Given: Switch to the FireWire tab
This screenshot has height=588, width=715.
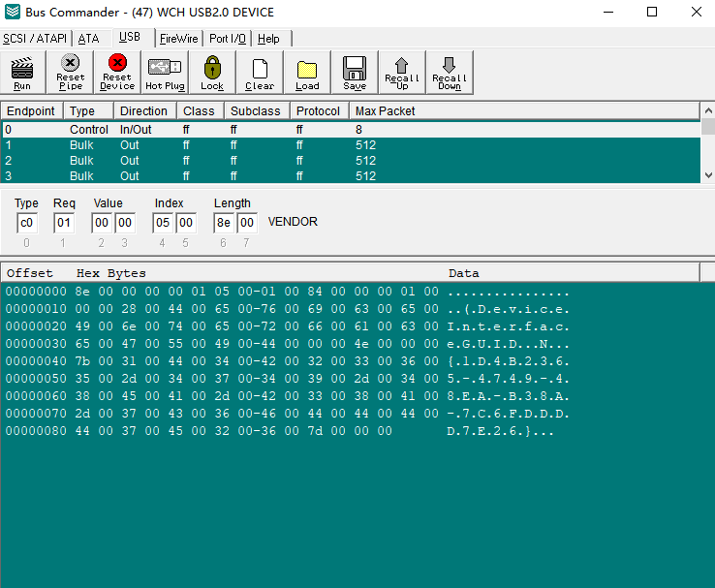Looking at the screenshot, I should pos(178,39).
